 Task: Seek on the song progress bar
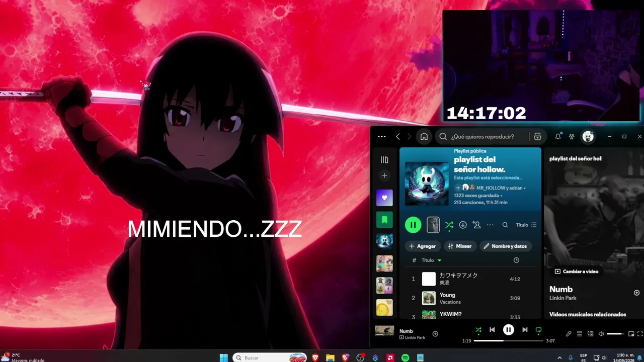point(509,341)
